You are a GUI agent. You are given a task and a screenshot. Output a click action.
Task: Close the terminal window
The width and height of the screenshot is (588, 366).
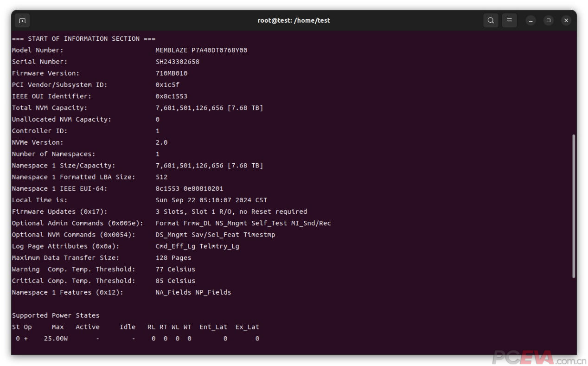click(566, 20)
